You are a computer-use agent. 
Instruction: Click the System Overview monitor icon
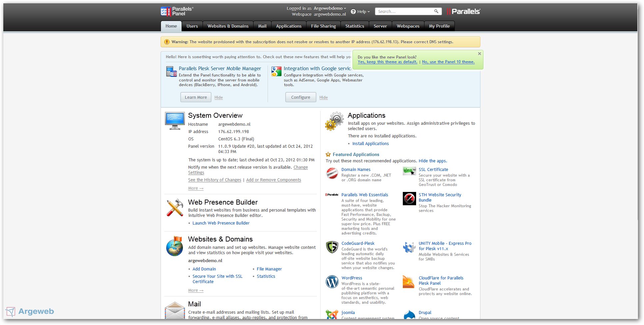coord(175,121)
